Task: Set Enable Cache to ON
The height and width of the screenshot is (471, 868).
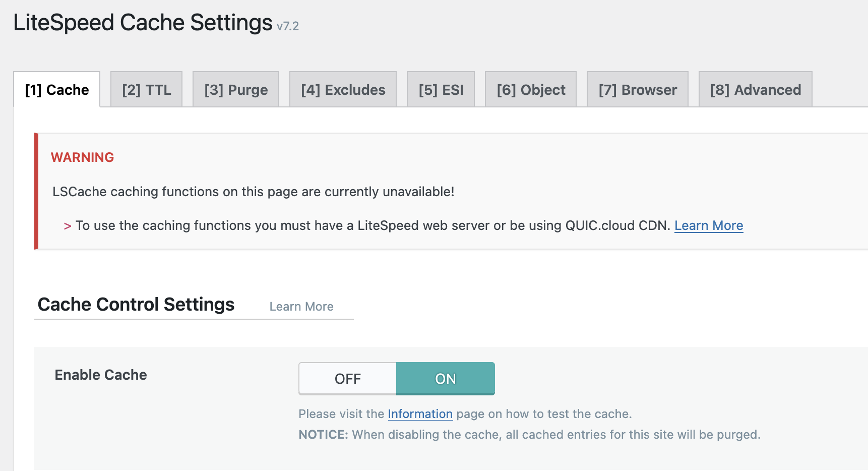Action: pyautogui.click(x=446, y=379)
